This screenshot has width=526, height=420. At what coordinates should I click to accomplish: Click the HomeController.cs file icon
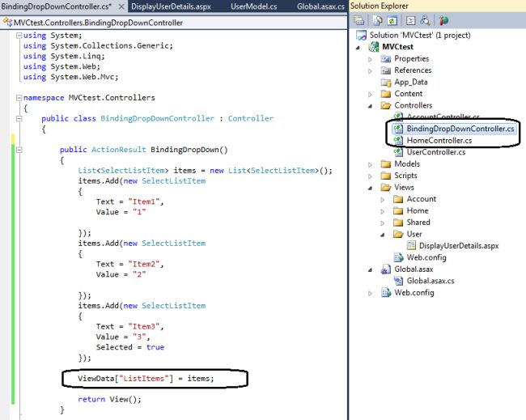(398, 140)
